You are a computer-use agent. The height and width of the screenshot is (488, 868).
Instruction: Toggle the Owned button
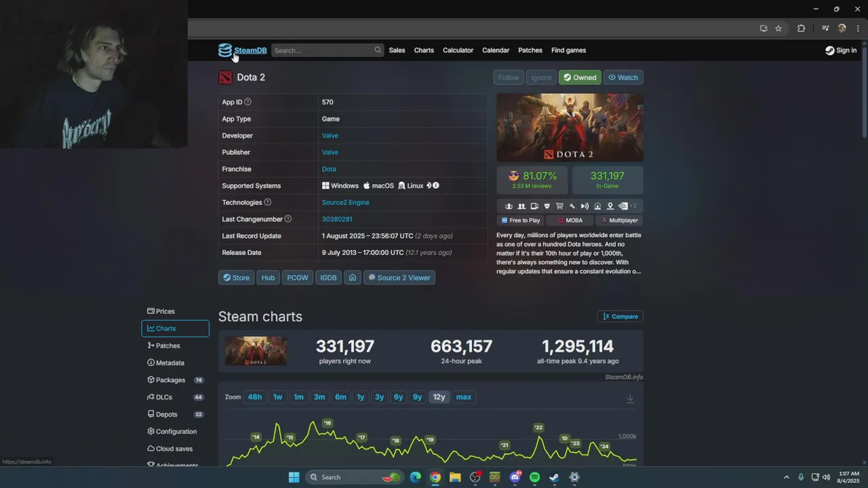tap(580, 77)
